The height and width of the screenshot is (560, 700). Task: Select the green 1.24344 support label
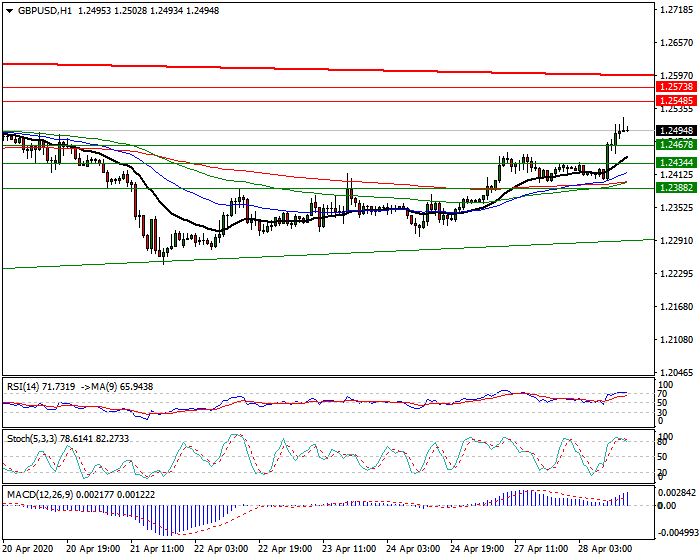pos(677,163)
